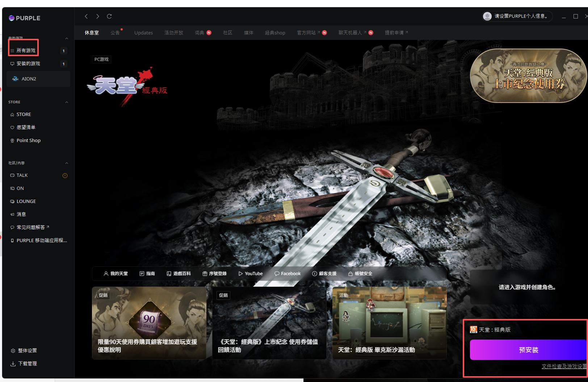588x382 pixels.
Task: Collapse the 社区/内容 section
Action: tap(67, 163)
